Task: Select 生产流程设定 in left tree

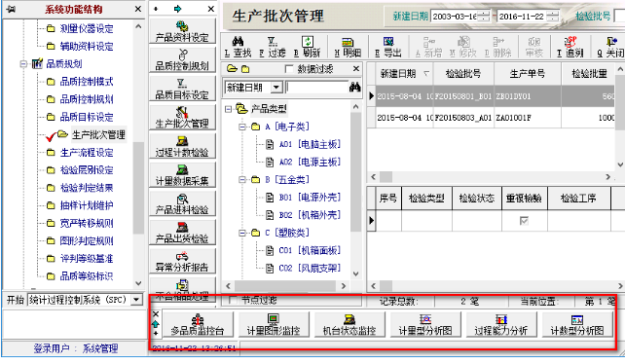Action: click(x=87, y=152)
